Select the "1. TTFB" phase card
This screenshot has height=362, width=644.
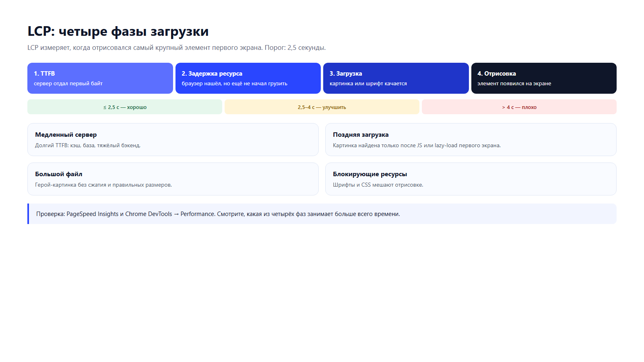(x=100, y=78)
